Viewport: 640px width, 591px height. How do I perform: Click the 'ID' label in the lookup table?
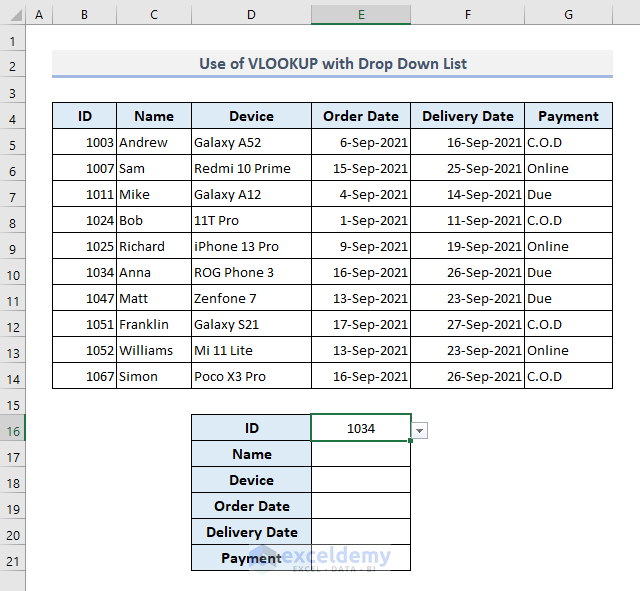pyautogui.click(x=251, y=428)
